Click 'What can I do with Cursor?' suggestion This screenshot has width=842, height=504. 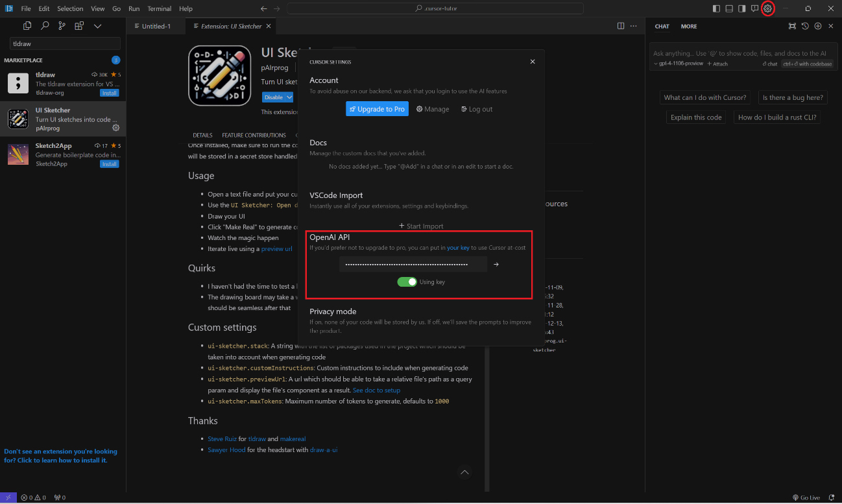[705, 97]
